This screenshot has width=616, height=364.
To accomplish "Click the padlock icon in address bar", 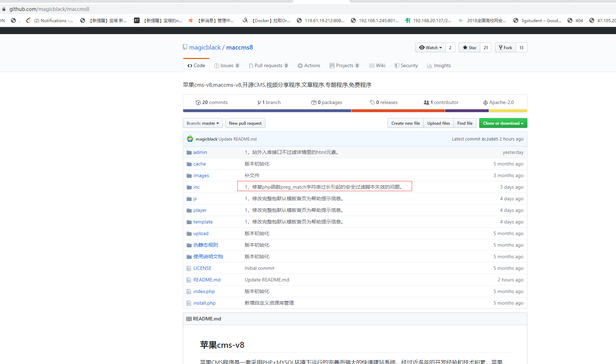I will (x=4, y=9).
